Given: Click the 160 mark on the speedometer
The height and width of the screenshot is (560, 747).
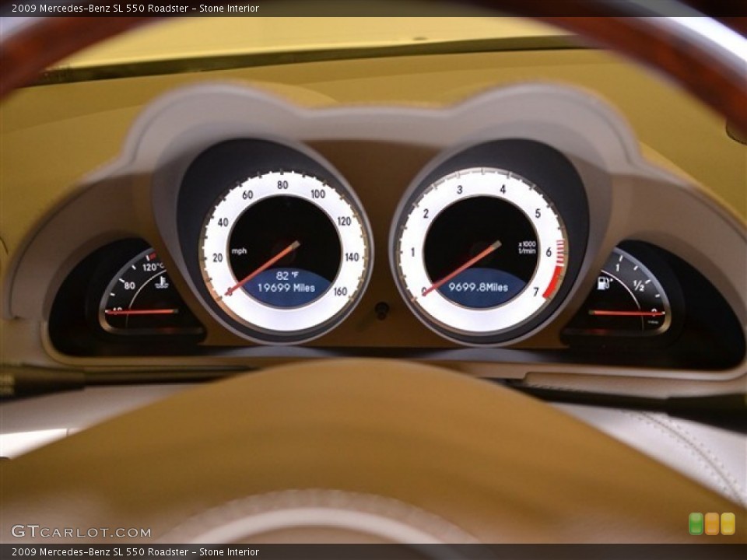Looking at the screenshot, I should click(340, 292).
